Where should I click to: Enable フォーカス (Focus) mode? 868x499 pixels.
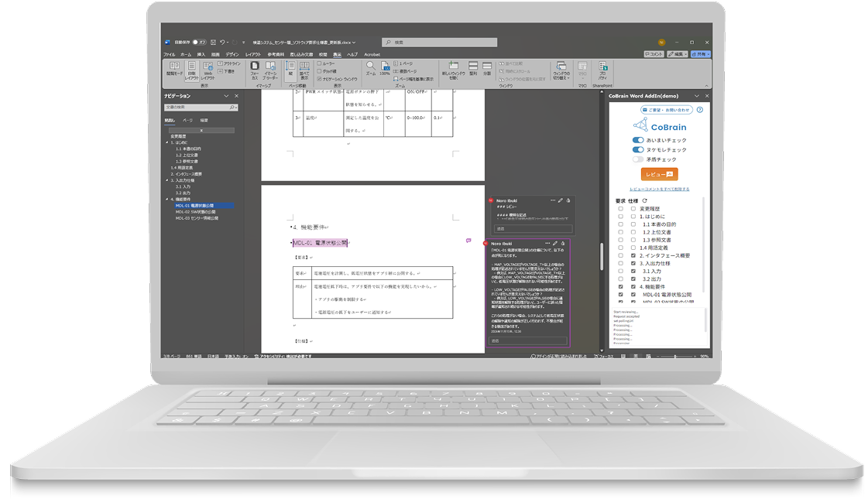point(255,71)
